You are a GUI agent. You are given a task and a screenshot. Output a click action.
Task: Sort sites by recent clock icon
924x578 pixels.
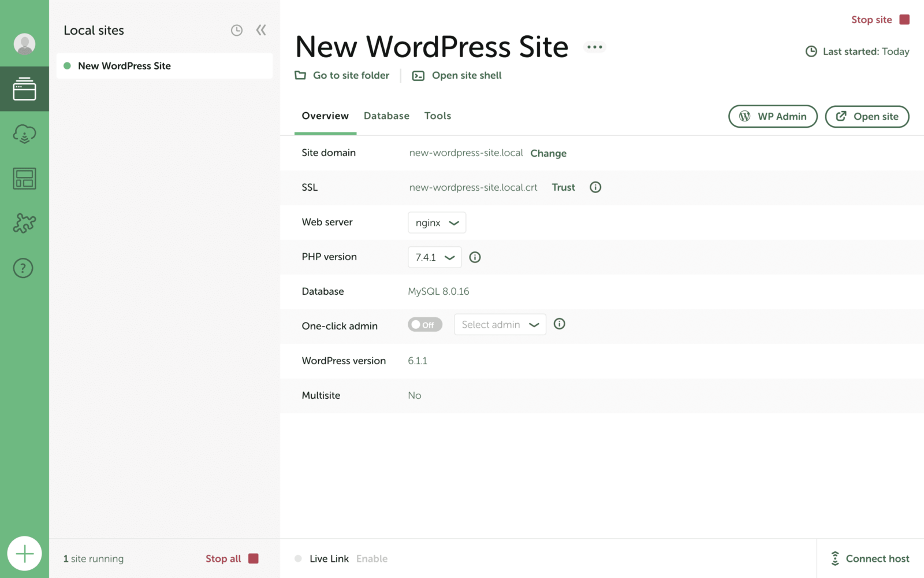237,30
